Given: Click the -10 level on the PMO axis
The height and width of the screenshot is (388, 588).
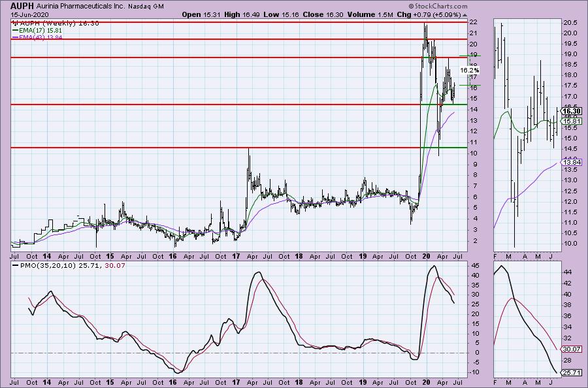Looking at the screenshot, I should [x=476, y=372].
